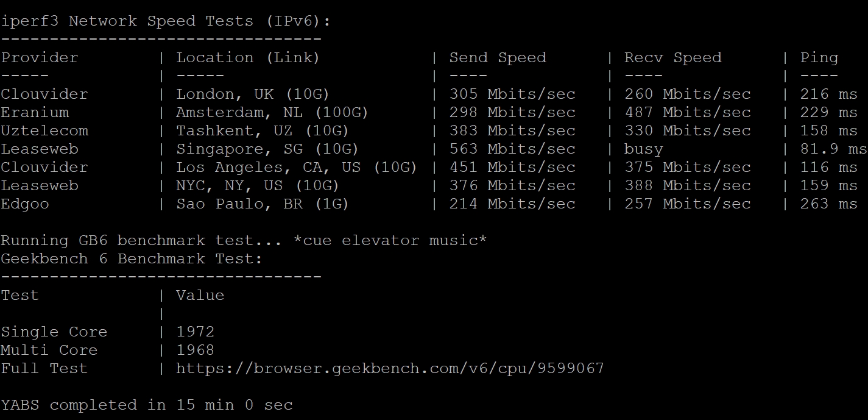Click the 'busy' Recv Speed entry
The height and width of the screenshot is (420, 868).
(x=644, y=149)
